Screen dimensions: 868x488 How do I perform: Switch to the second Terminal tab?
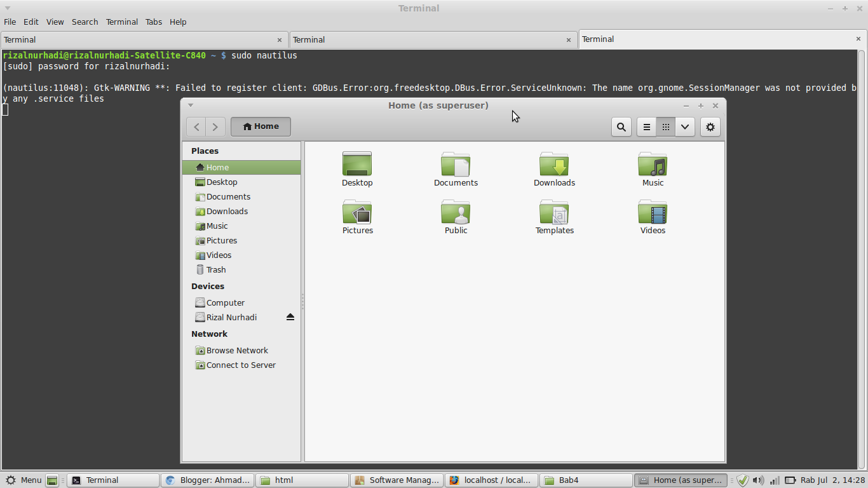click(433, 39)
